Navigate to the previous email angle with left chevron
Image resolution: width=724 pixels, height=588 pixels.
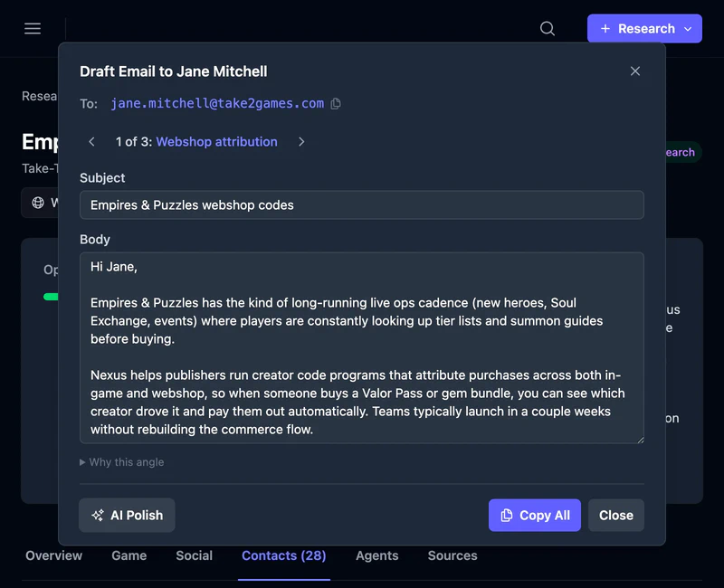pos(90,142)
